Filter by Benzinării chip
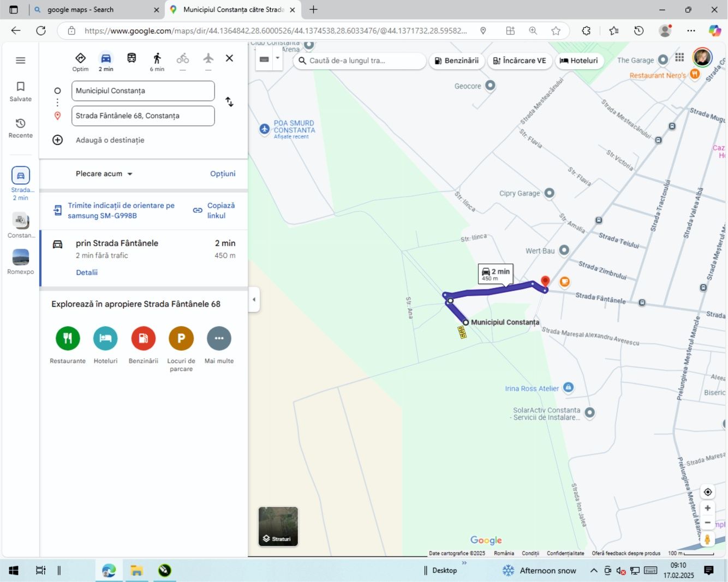 coord(456,61)
